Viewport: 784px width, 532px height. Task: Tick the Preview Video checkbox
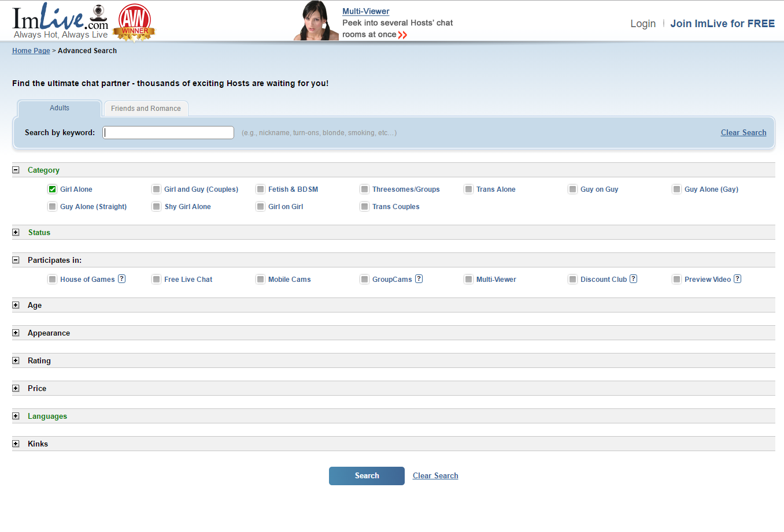[x=677, y=280]
